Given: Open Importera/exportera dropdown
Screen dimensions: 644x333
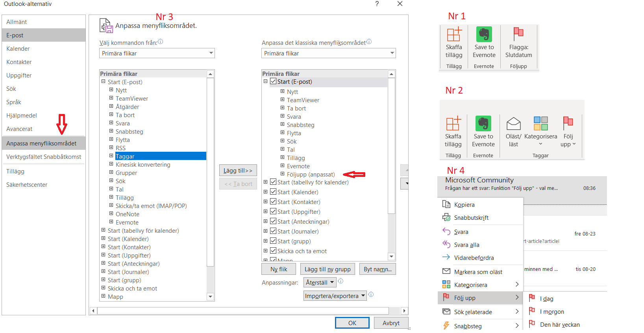Looking at the screenshot, I should 335,296.
